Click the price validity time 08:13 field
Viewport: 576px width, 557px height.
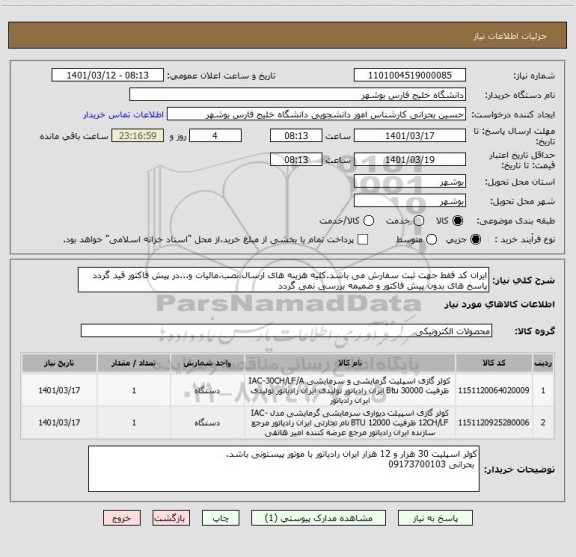[296, 159]
